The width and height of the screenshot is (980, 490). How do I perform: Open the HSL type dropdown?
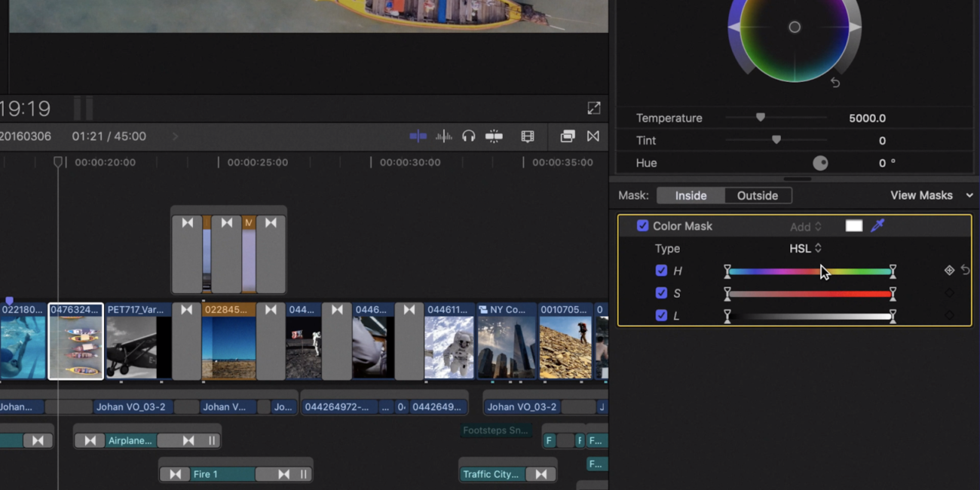[x=805, y=248]
